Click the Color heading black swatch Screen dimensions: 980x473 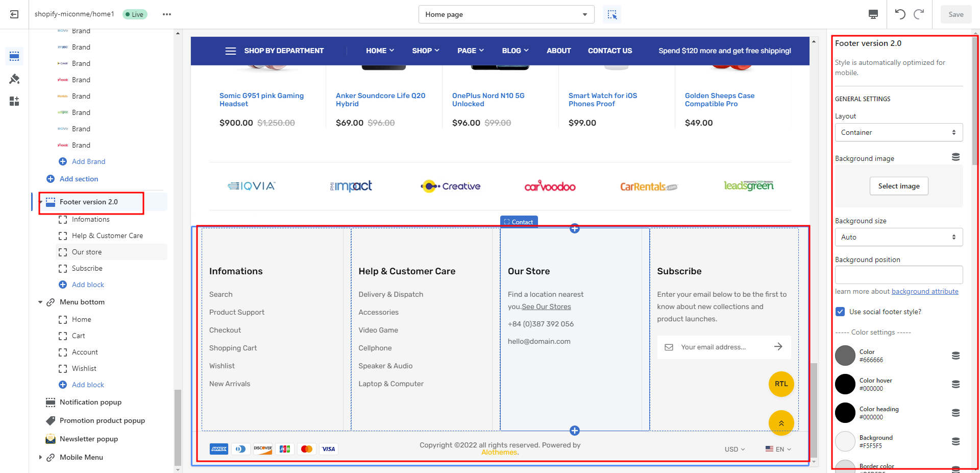845,413
